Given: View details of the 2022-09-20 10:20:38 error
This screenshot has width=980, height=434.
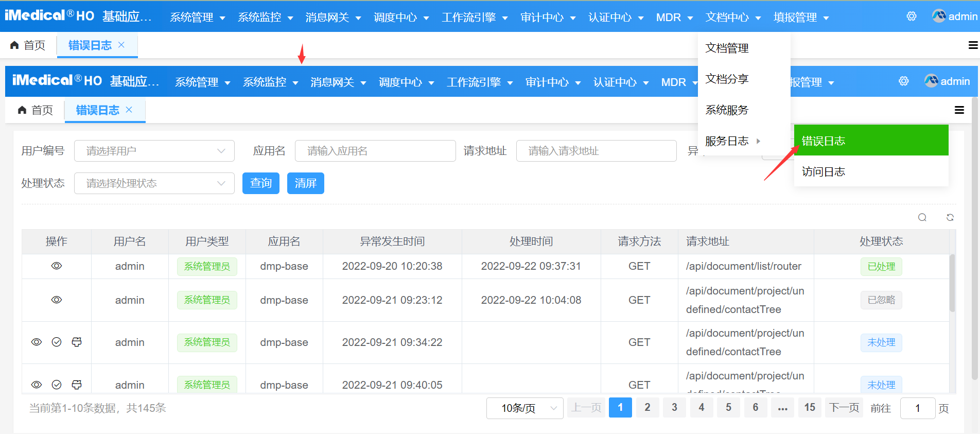Looking at the screenshot, I should (57, 266).
